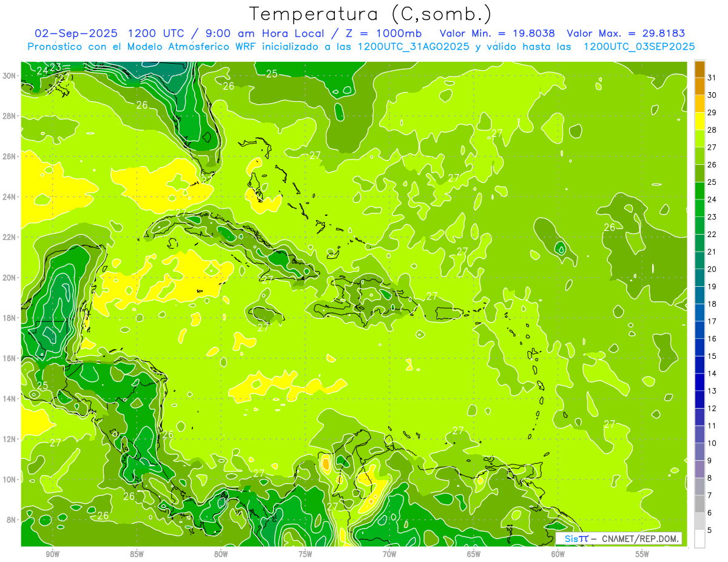Select the 1200UTC_03SEP2025 validity text

639,47
